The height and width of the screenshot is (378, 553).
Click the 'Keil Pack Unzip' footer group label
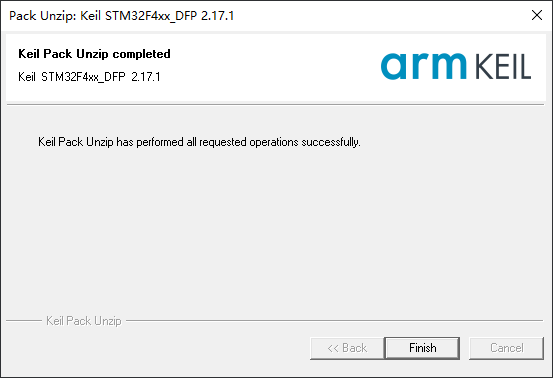[84, 321]
